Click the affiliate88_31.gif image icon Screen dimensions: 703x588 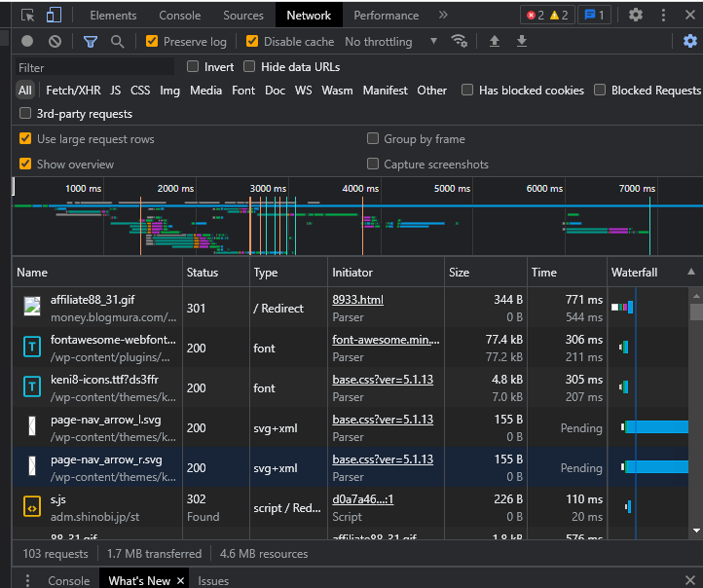click(32, 306)
